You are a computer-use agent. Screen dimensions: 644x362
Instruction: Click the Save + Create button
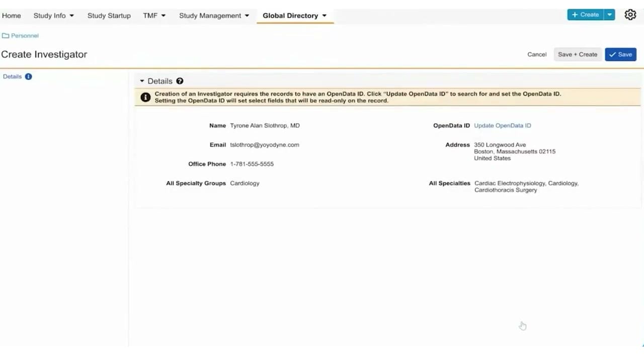pos(578,54)
